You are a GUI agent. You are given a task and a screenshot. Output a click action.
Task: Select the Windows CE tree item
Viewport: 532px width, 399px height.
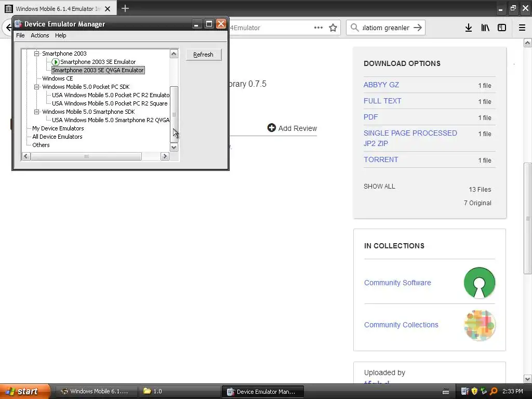(x=57, y=78)
